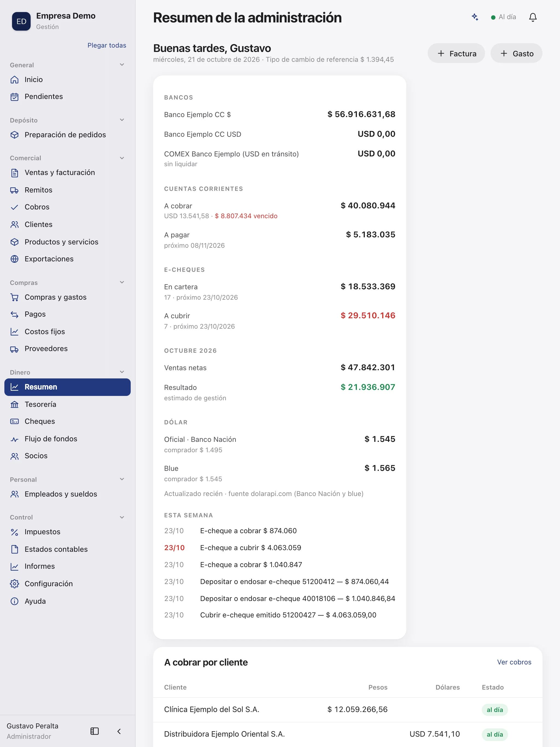Open Productos y servicios menu item
The height and width of the screenshot is (747, 560).
click(x=68, y=242)
